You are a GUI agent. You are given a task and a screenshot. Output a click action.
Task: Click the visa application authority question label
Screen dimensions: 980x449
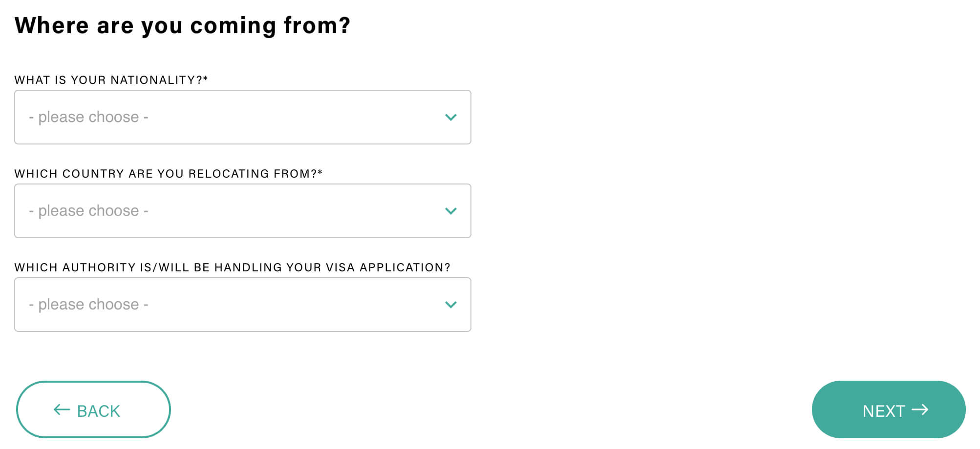click(232, 267)
